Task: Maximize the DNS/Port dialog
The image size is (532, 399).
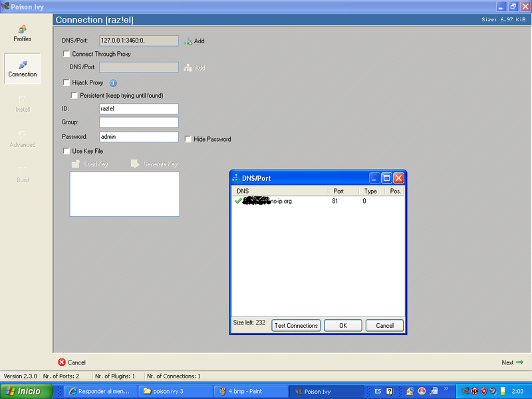Action: (x=386, y=178)
